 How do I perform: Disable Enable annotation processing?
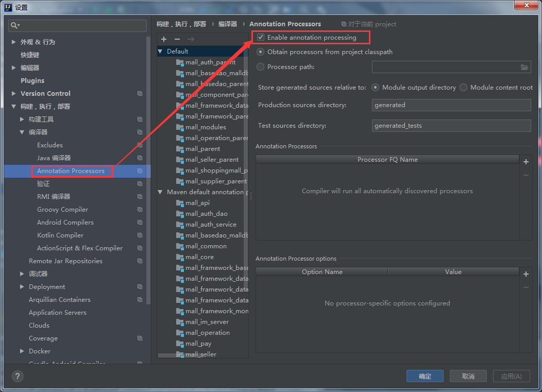[260, 37]
